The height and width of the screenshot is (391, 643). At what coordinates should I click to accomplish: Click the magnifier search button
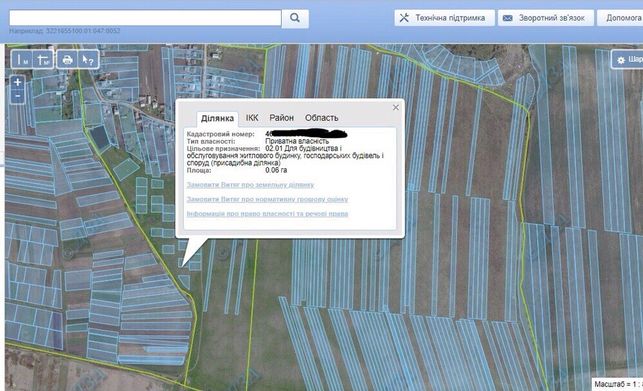click(x=295, y=18)
